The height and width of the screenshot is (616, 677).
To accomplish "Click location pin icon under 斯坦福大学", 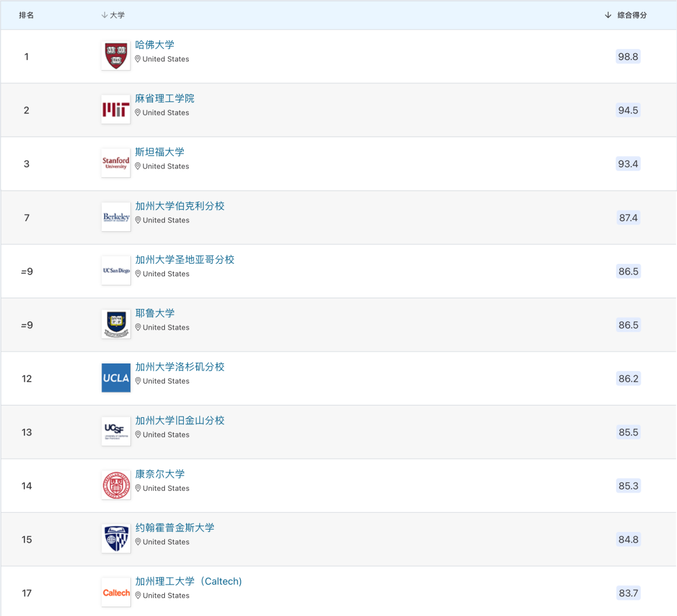I will [x=138, y=166].
